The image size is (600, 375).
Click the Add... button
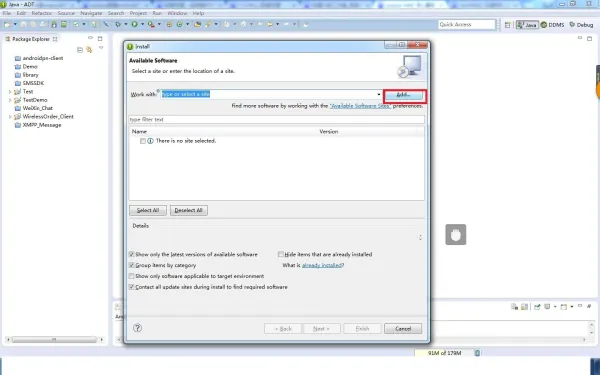[404, 95]
